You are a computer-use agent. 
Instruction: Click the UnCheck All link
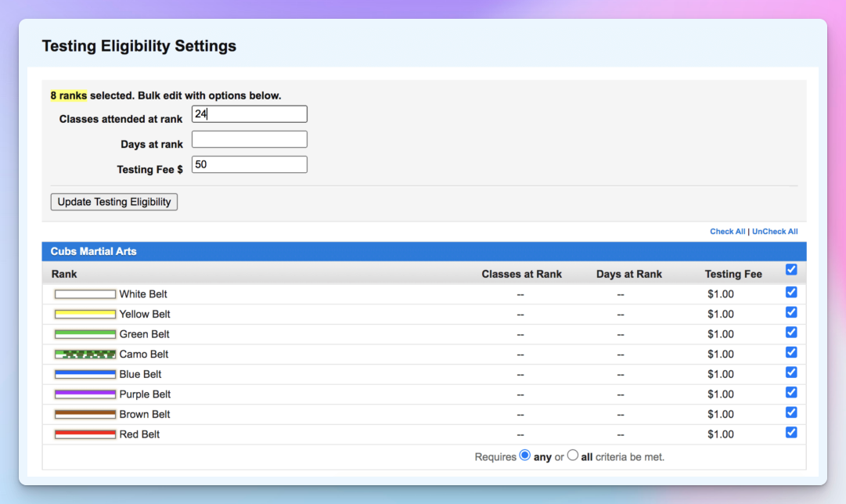coord(775,232)
